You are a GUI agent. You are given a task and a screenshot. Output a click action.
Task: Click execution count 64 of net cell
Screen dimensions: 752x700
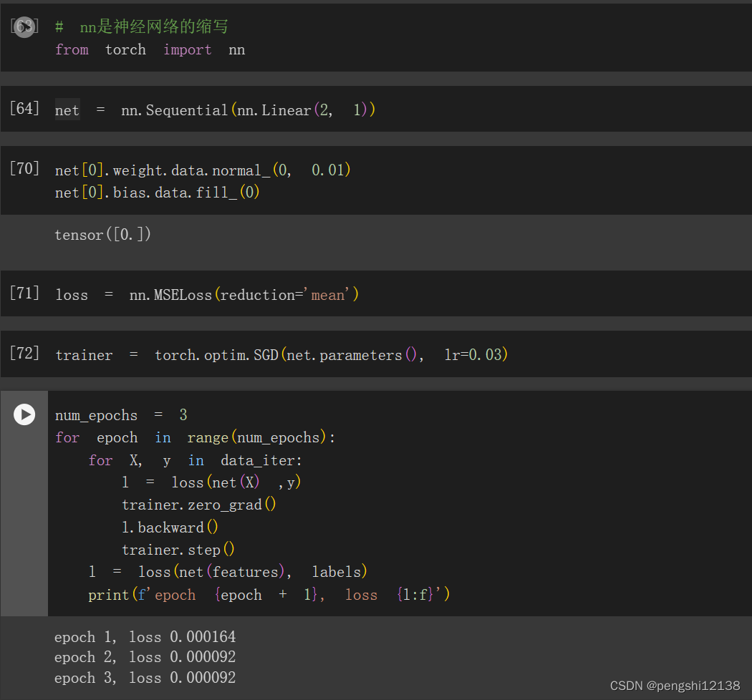click(24, 108)
